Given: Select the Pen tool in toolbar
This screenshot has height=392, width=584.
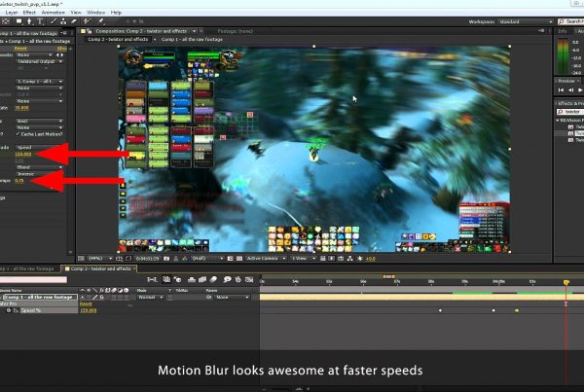Looking at the screenshot, I should [x=29, y=21].
